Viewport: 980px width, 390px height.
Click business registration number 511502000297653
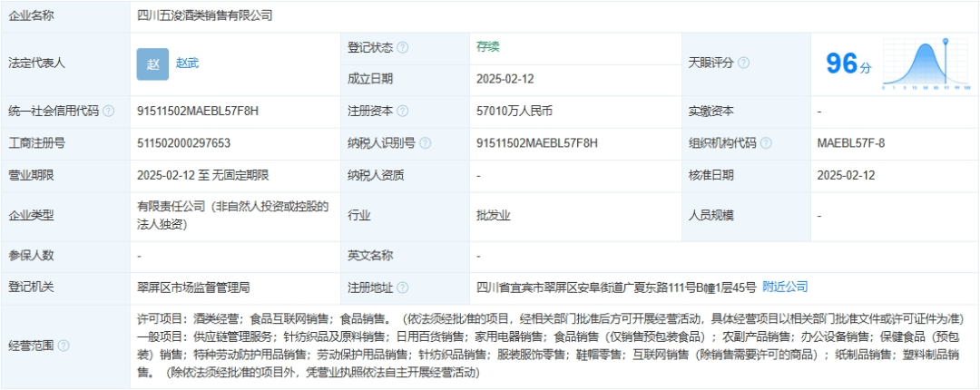point(183,143)
